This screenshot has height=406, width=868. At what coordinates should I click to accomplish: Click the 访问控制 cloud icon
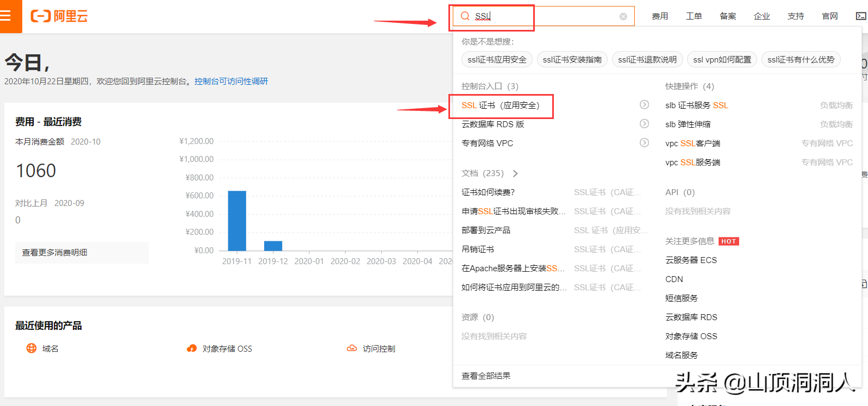(352, 348)
